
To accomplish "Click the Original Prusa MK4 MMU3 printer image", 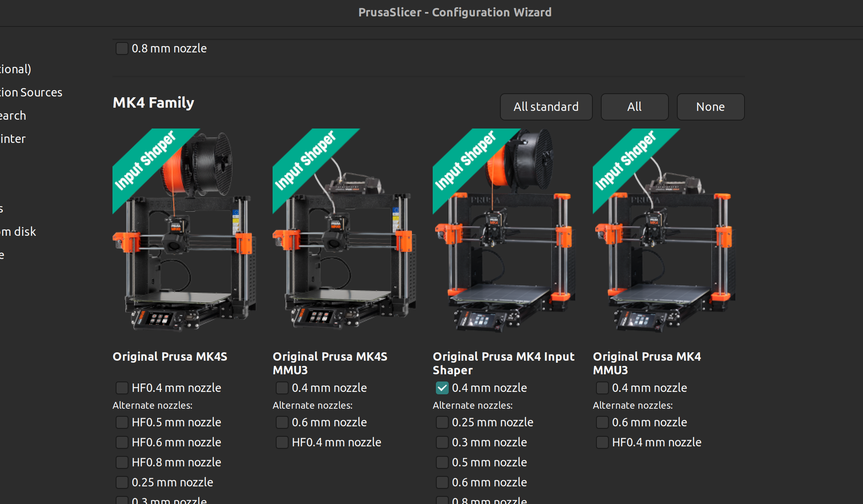I will (665, 230).
